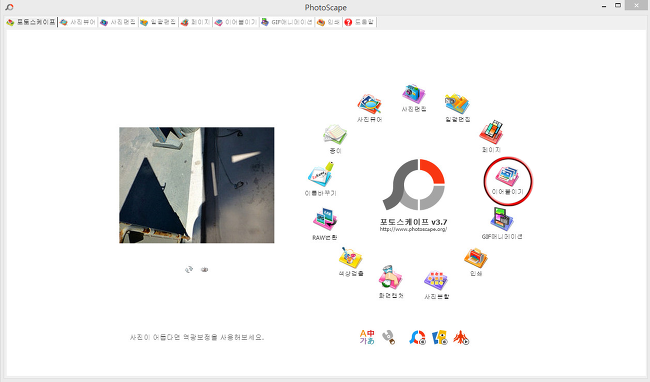Click the large central PhotoScape logo
This screenshot has height=382, width=650.
pyautogui.click(x=414, y=184)
